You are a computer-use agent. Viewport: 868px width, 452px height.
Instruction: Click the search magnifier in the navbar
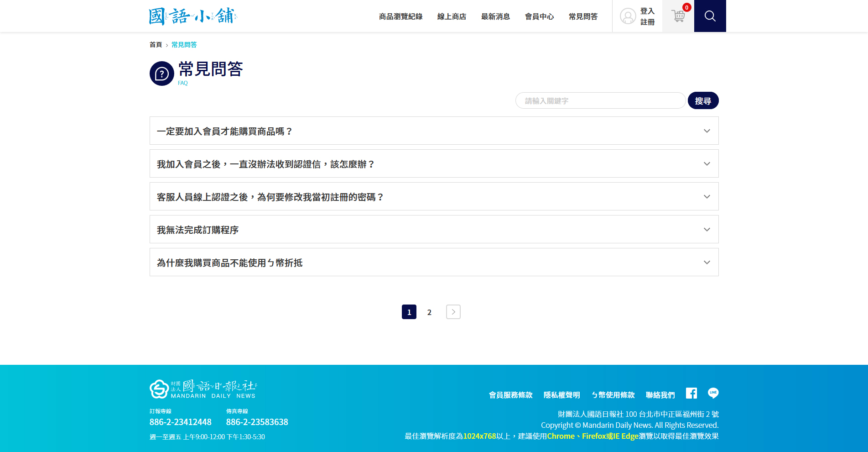tap(710, 16)
